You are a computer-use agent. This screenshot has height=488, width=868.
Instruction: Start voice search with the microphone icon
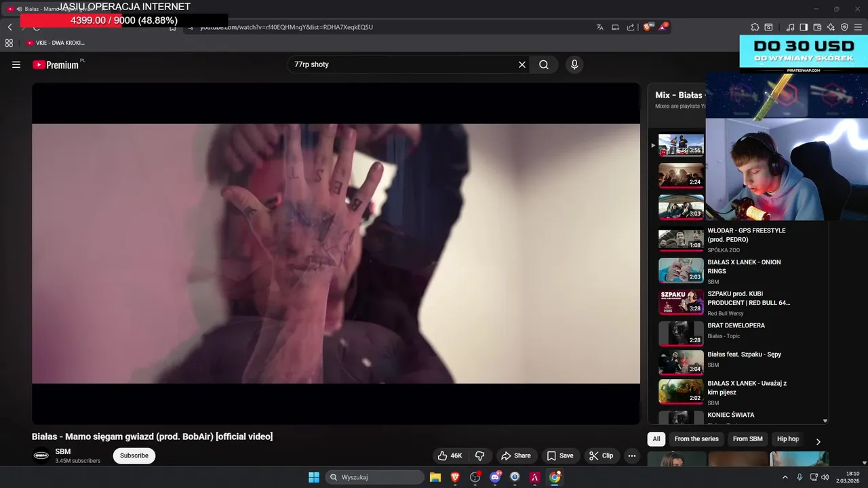pyautogui.click(x=574, y=64)
